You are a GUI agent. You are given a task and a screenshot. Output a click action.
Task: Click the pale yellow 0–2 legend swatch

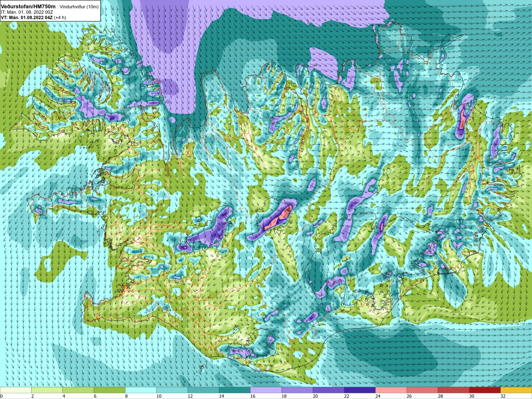[x=16, y=390]
